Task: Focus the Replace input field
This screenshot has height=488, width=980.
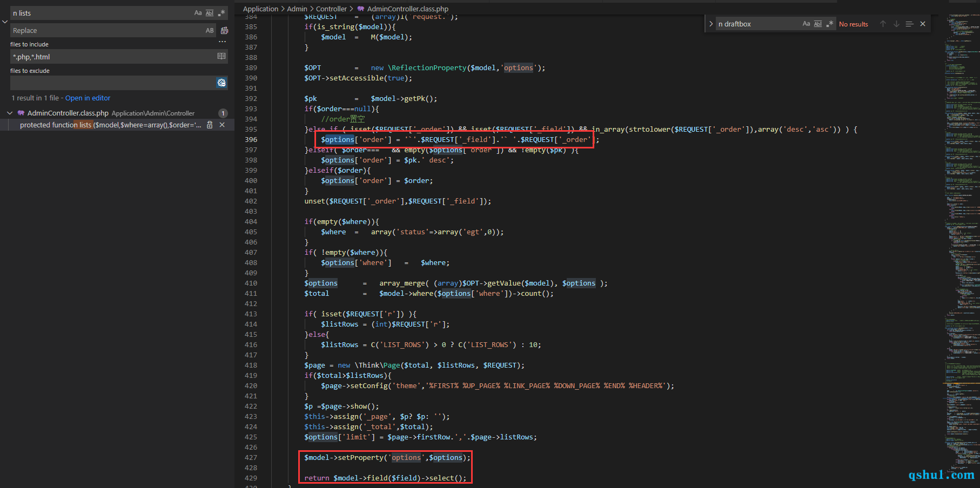Action: (x=107, y=31)
